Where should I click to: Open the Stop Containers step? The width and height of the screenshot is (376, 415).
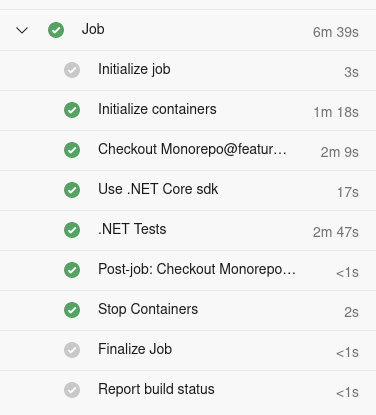[x=188, y=310]
